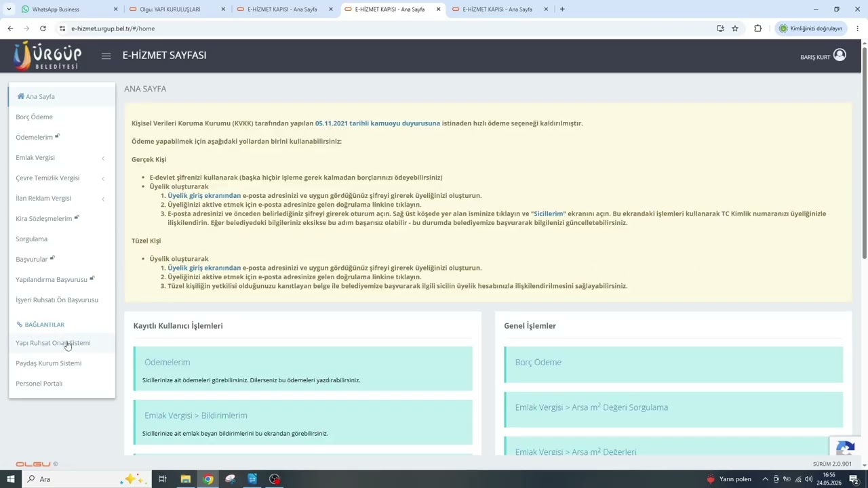Expand the İlan Reklam Vergisi sidebar chevron

[103, 199]
